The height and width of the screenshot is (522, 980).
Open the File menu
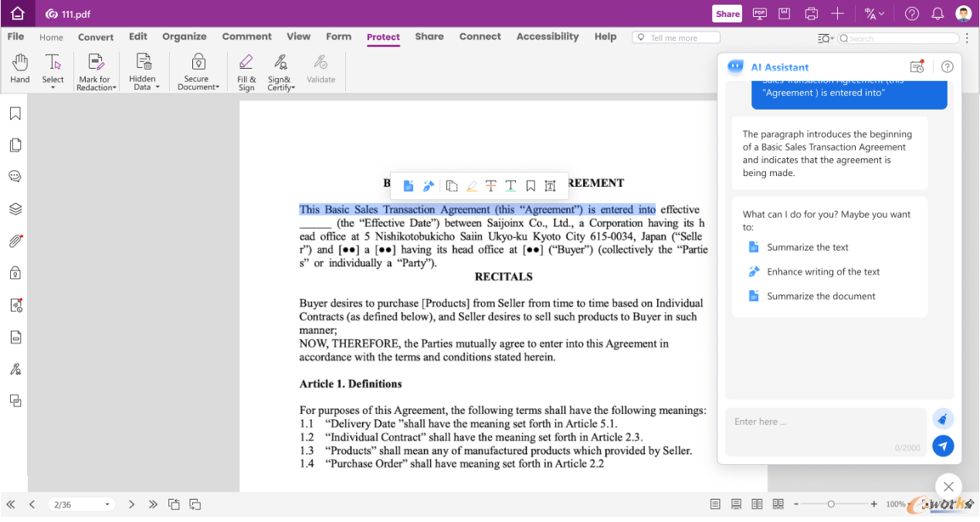[15, 36]
